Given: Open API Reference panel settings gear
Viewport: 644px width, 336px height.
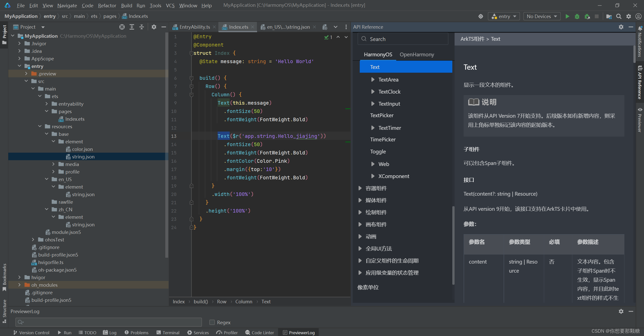Looking at the screenshot, I should pyautogui.click(x=621, y=27).
